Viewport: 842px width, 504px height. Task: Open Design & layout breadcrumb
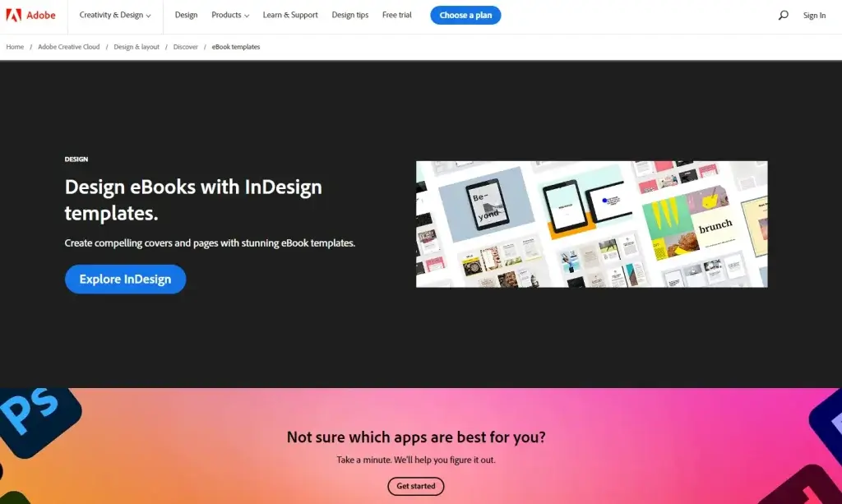136,47
